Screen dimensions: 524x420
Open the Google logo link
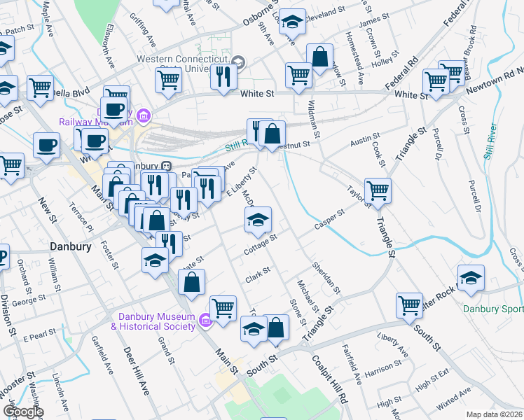pyautogui.click(x=23, y=412)
